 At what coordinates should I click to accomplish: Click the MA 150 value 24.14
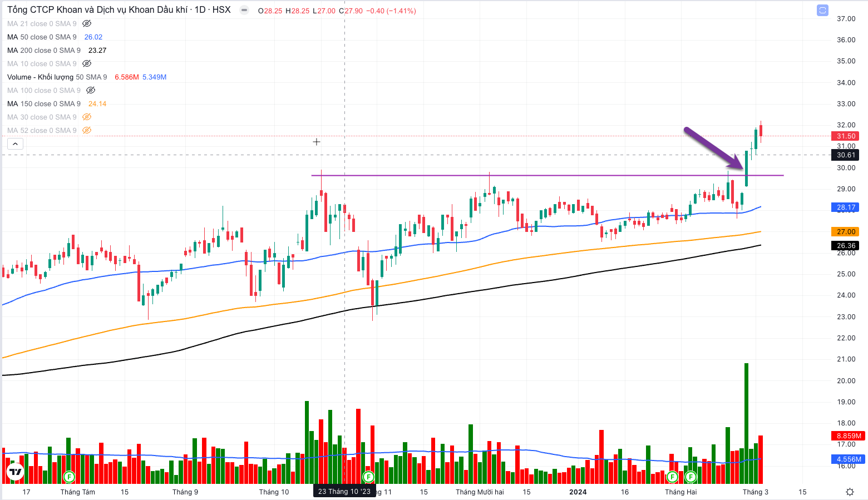[x=97, y=103]
